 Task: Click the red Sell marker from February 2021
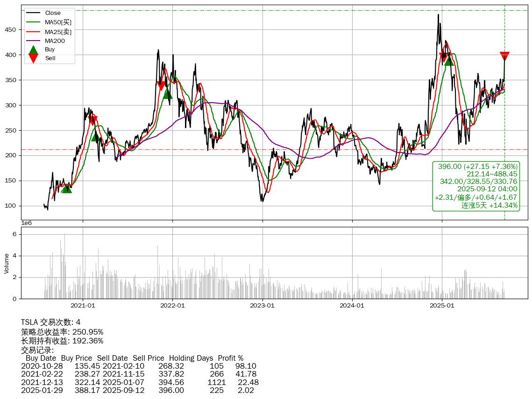click(x=93, y=121)
